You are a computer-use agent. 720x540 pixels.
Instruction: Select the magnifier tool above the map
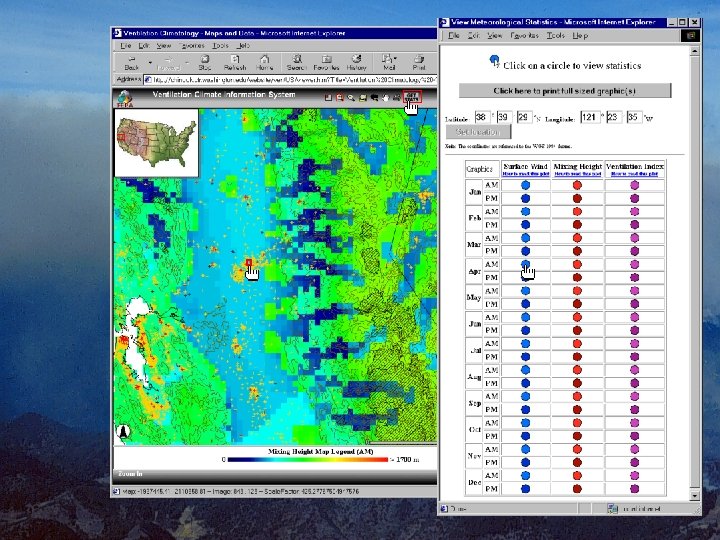tap(351, 97)
